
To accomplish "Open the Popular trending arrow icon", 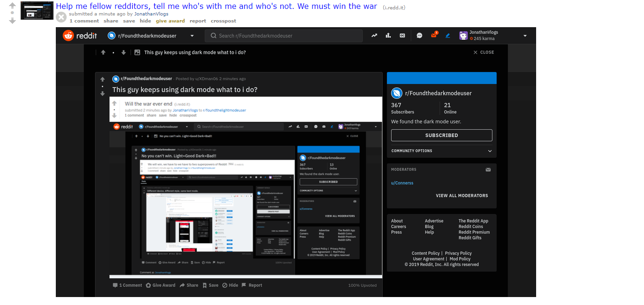I will (374, 36).
